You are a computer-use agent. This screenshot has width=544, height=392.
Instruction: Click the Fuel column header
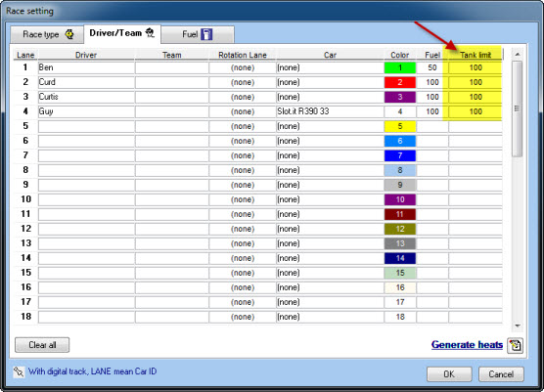point(432,55)
